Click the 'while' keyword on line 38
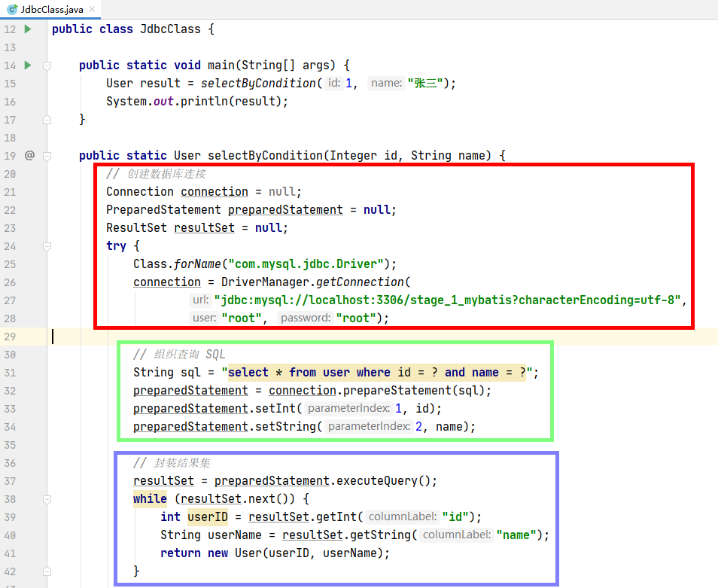 tap(151, 498)
